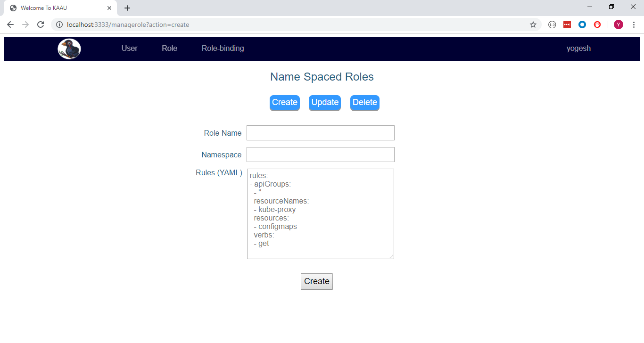This screenshot has width=644, height=343.
Task: Click the browser forward arrow
Action: (x=25, y=24)
